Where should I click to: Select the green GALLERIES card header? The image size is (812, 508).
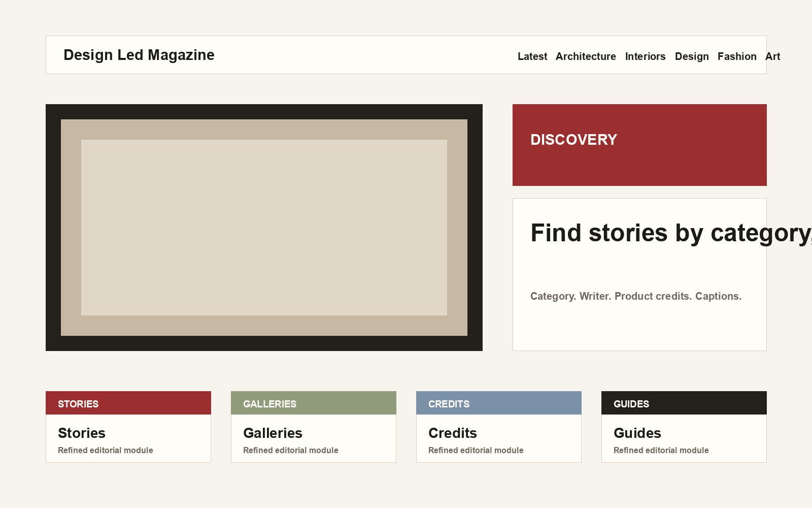[x=314, y=403]
